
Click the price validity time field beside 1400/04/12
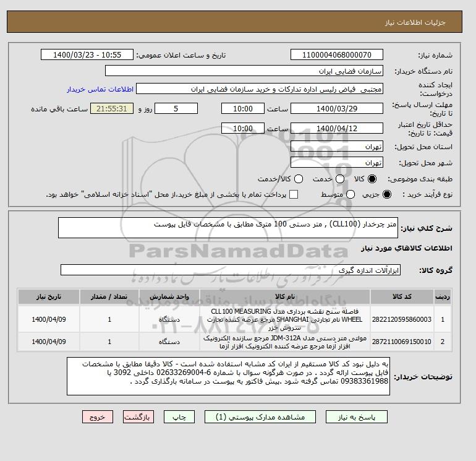[243, 128]
